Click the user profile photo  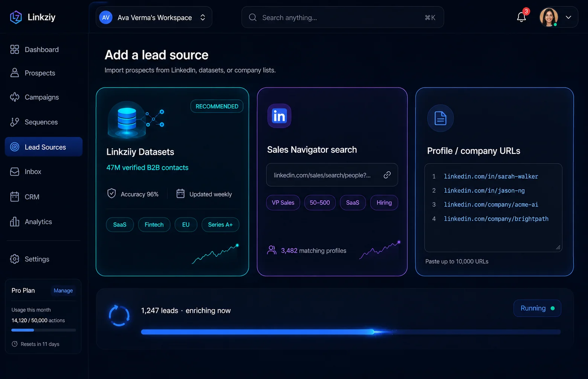point(548,17)
